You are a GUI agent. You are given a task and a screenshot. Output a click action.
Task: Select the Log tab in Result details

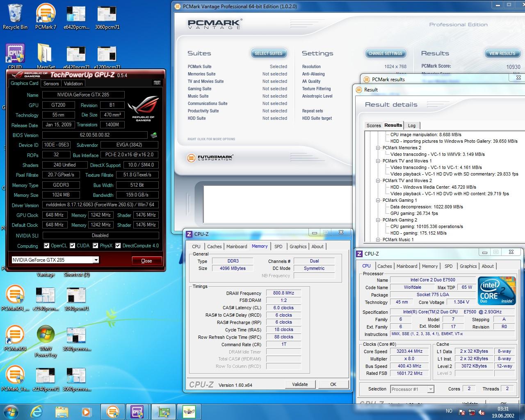[412, 126]
